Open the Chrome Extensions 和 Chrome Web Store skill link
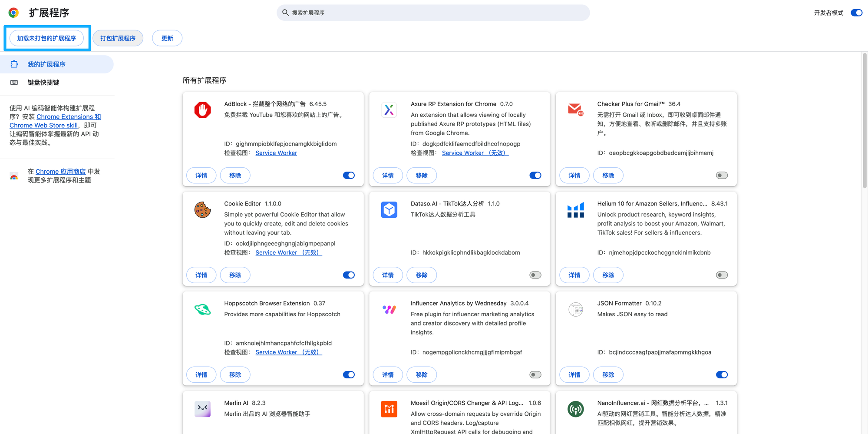This screenshot has height=434, width=868. (55, 121)
